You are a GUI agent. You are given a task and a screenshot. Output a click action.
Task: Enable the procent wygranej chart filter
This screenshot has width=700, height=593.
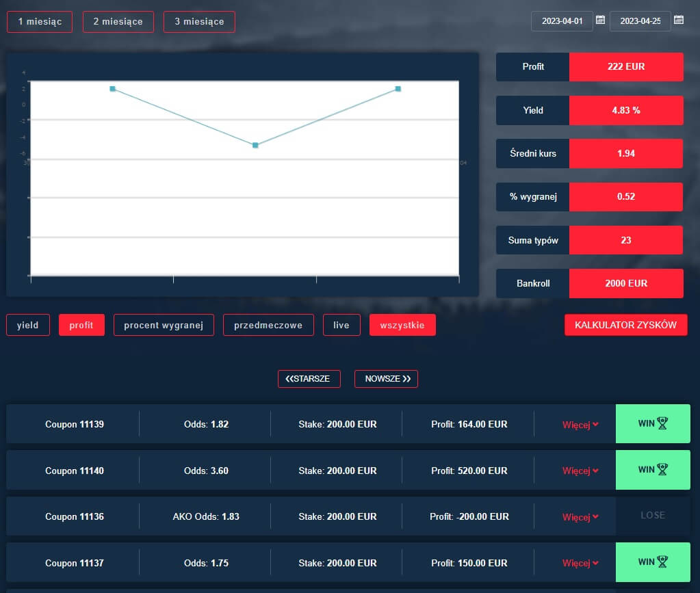(x=164, y=325)
